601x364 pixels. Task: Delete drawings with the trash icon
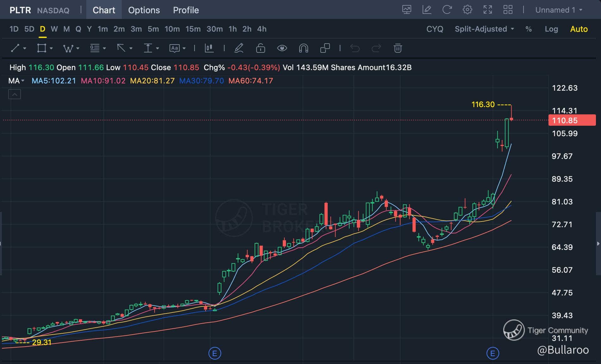[398, 48]
